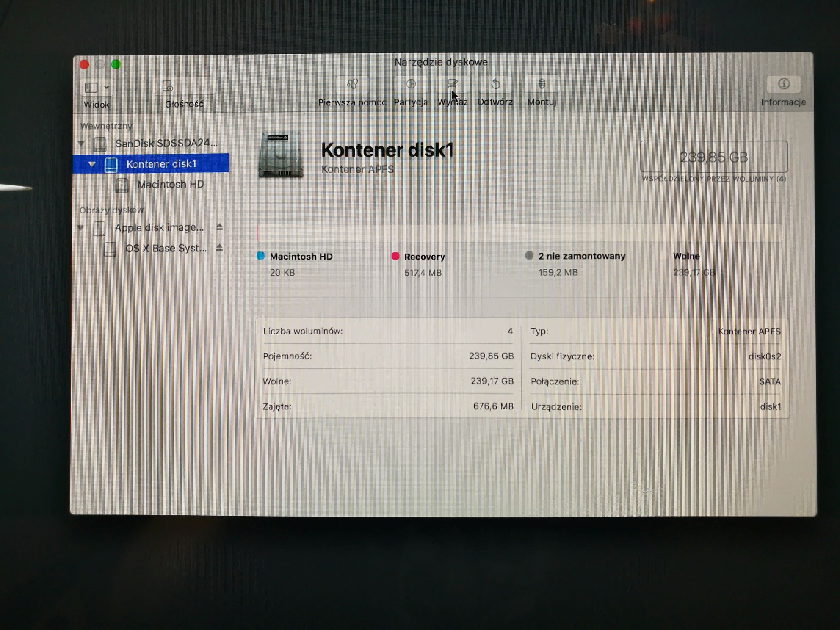The height and width of the screenshot is (630, 840).
Task: Select the Odtwórz restore icon
Action: (x=495, y=84)
